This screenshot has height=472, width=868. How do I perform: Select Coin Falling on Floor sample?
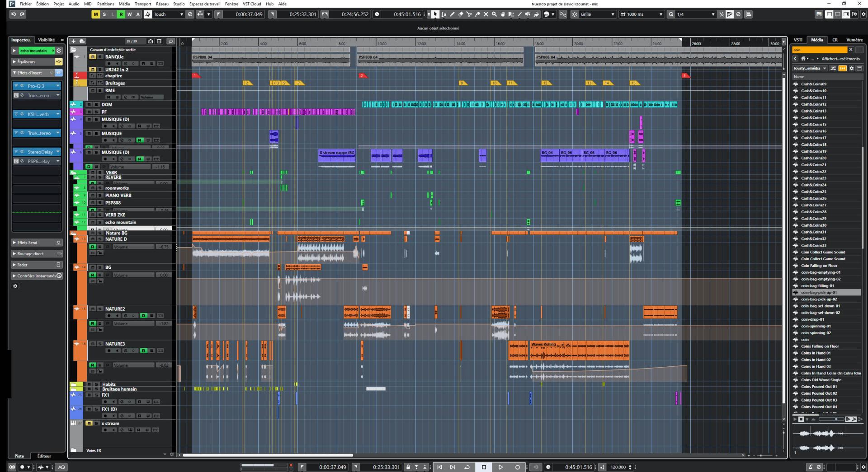[819, 266]
